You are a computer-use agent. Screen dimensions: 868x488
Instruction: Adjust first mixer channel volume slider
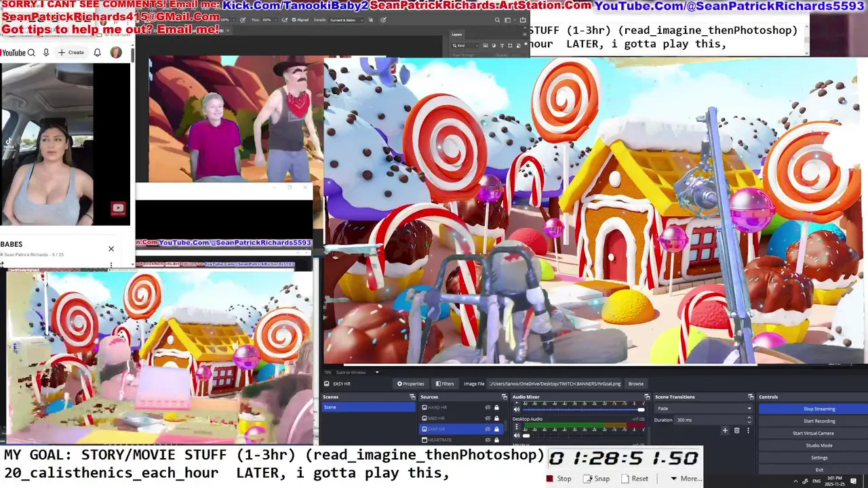[x=584, y=409]
